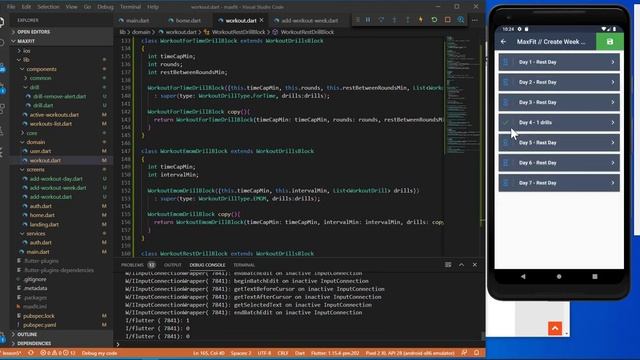Open drill-remove-alert.dart in the explorer
The height and width of the screenshot is (360, 640).
point(60,96)
